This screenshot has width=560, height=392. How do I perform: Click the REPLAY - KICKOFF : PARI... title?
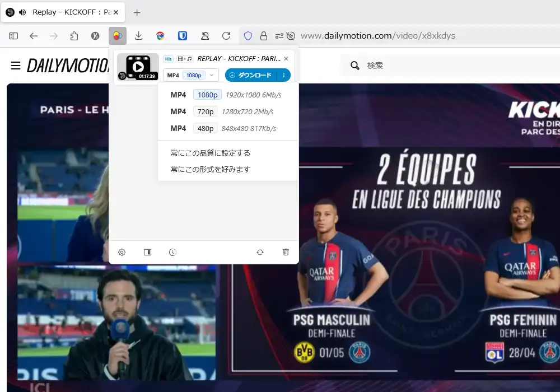point(239,59)
